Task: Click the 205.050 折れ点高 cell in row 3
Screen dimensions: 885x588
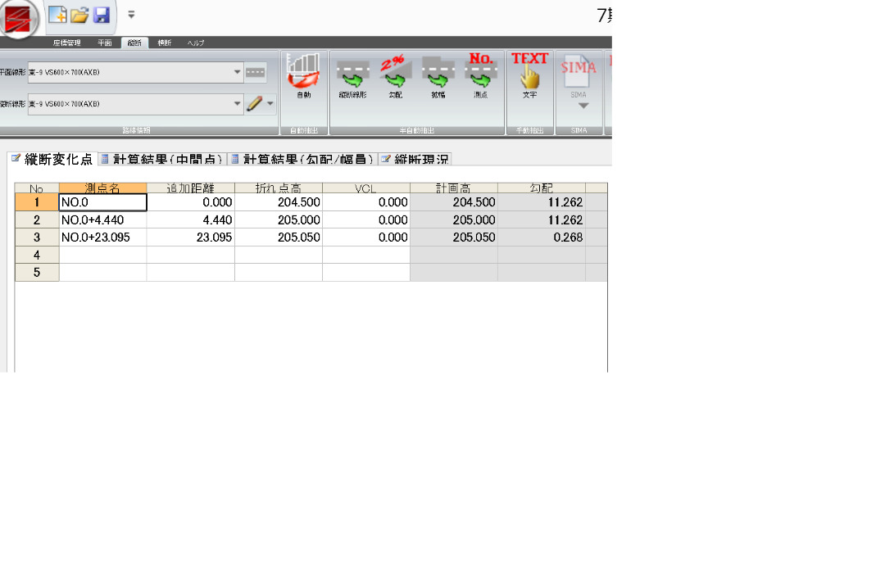Action: 279,237
